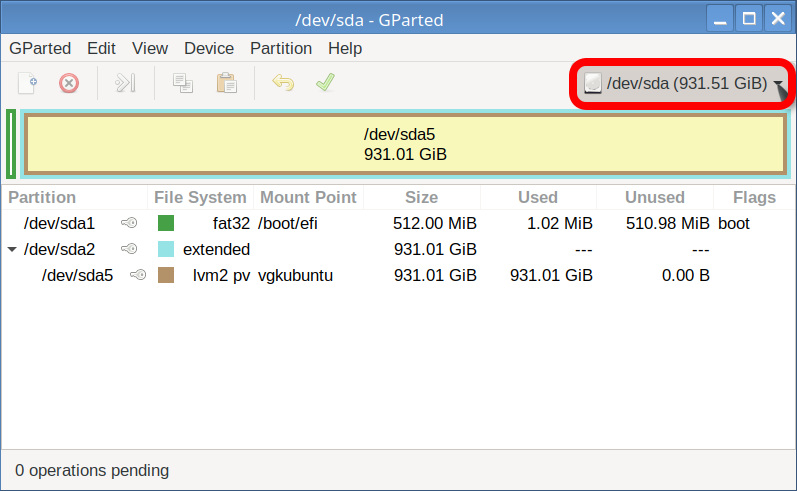Click the Apply all operations checkmark

point(325,83)
